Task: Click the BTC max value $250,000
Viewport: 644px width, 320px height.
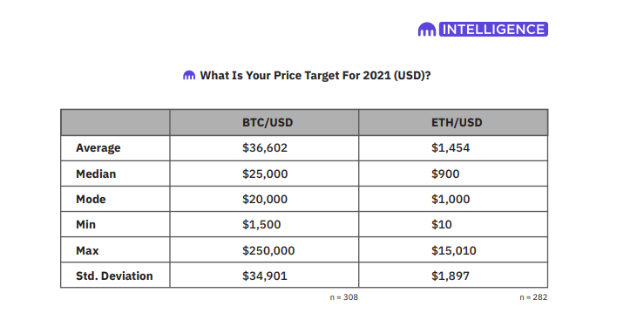Action: (x=268, y=250)
